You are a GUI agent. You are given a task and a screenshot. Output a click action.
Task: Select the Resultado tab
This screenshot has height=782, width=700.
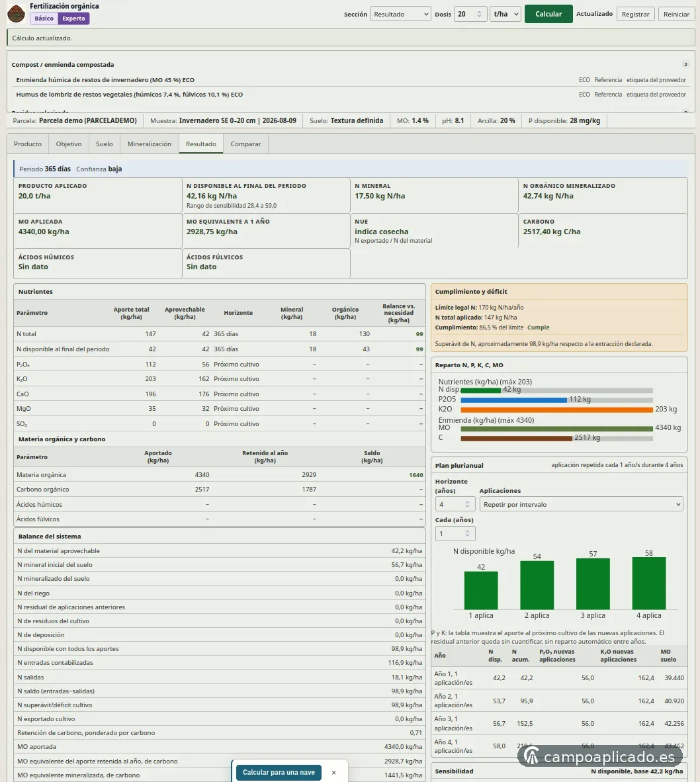click(x=201, y=144)
